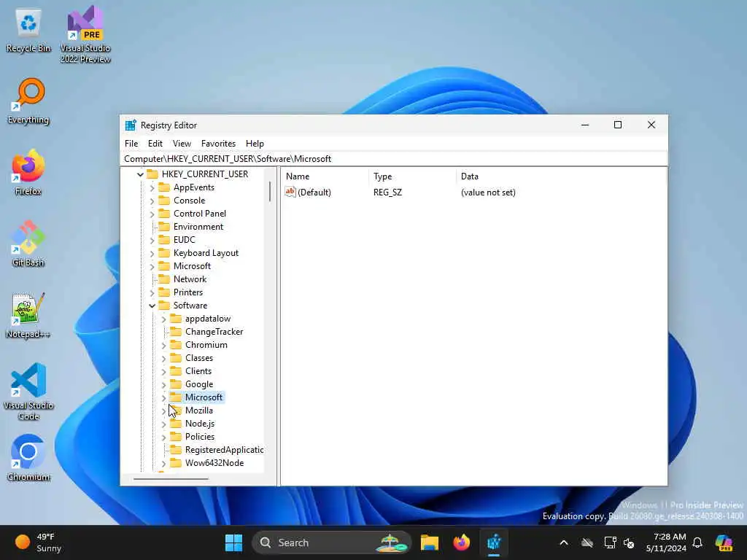Select the (Default) value string icon

290,192
